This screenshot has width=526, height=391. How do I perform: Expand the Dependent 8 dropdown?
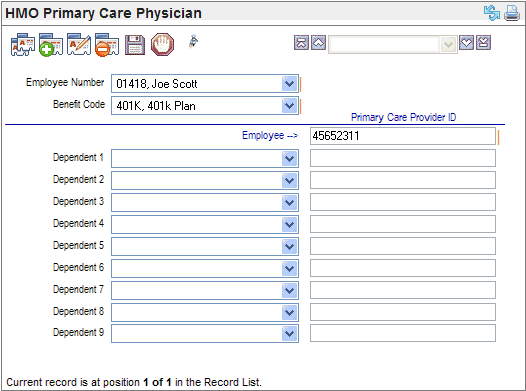(290, 312)
